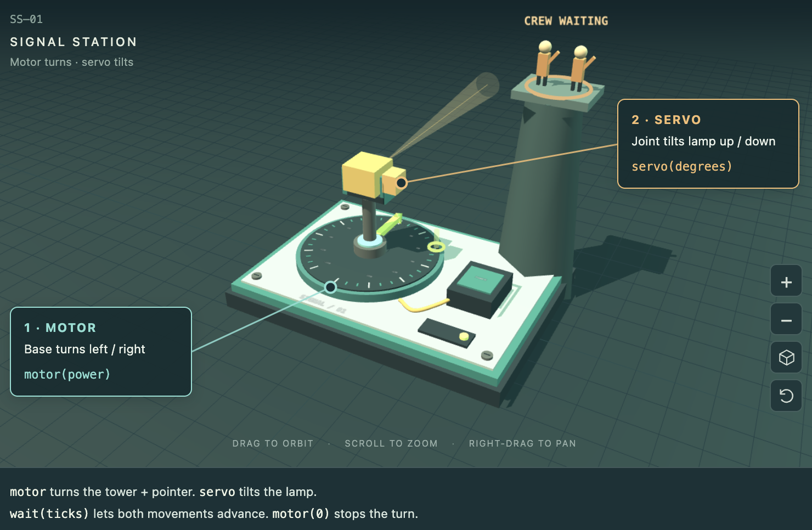Image resolution: width=812 pixels, height=530 pixels.
Task: Toggle the cube view mode button
Action: tap(786, 358)
